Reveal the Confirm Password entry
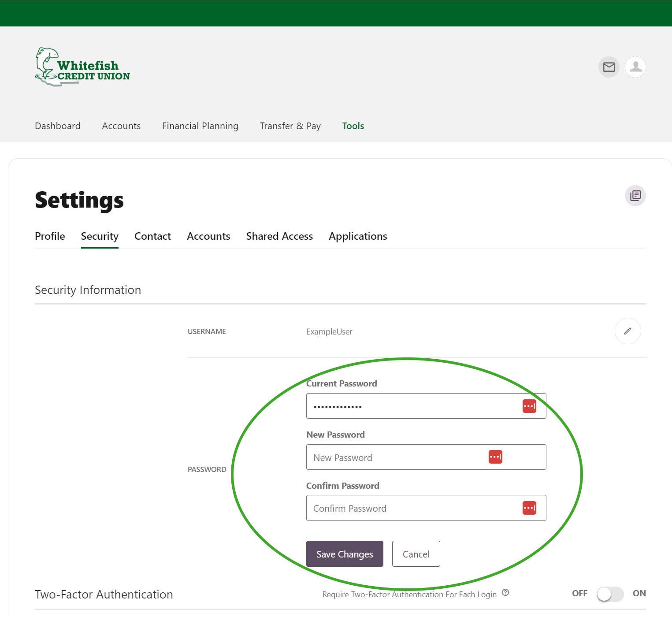This screenshot has height=617, width=672. (x=529, y=508)
